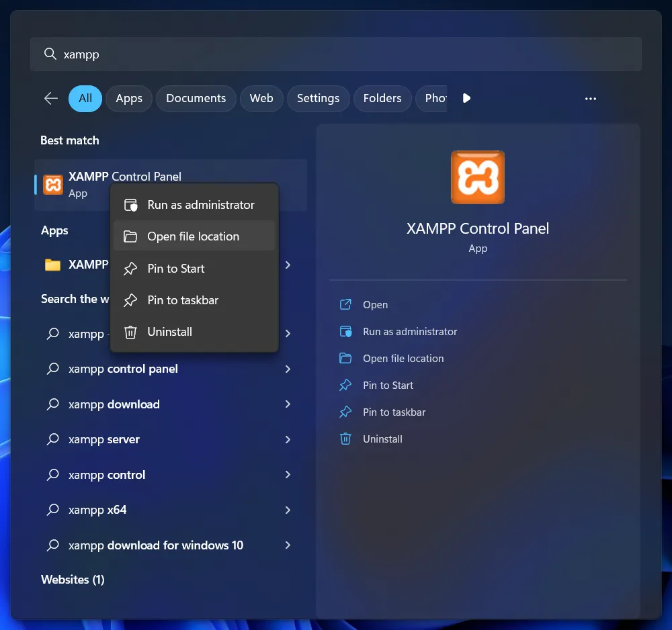Click Run as administrator in right pane
Image resolution: width=672 pixels, height=630 pixels.
[410, 332]
